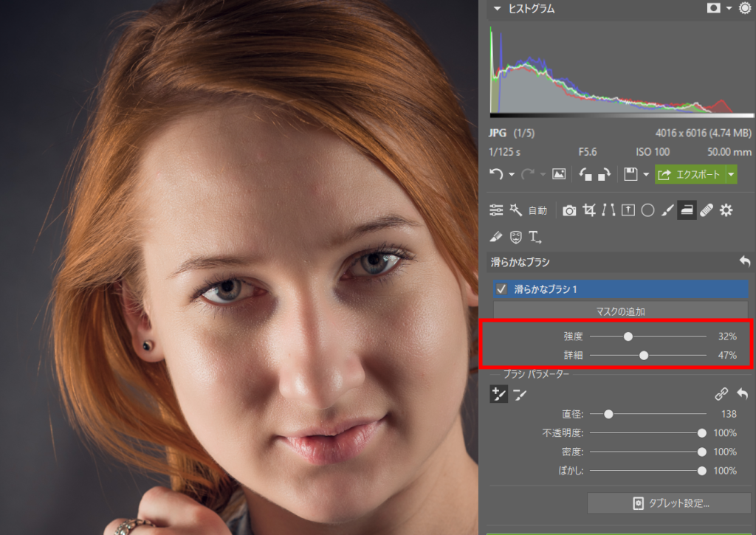Reset brush parameters with undo arrow
756x535 pixels.
click(743, 394)
